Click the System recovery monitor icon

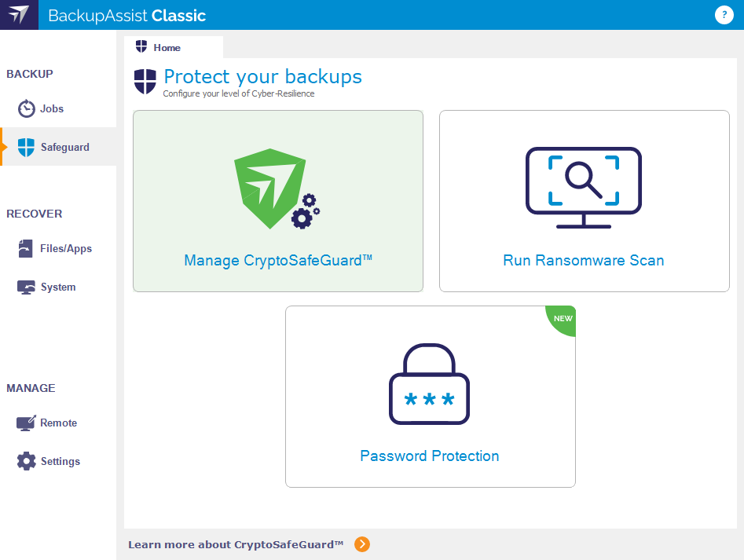coord(27,287)
